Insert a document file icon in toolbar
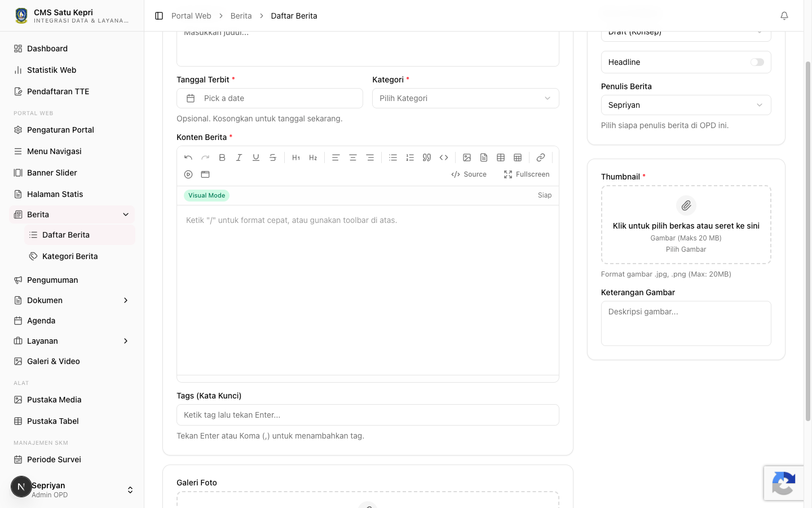The image size is (812, 508). (484, 157)
